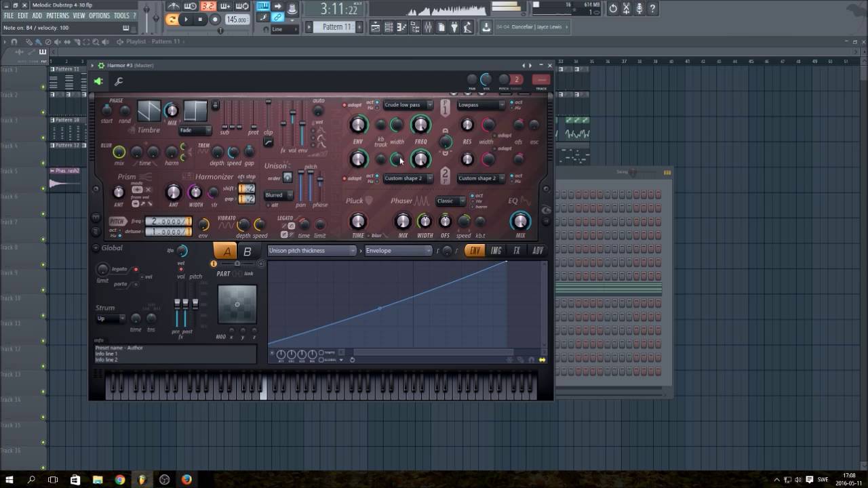The height and width of the screenshot is (488, 868).
Task: Switch to the IMG section tab
Action: point(496,251)
